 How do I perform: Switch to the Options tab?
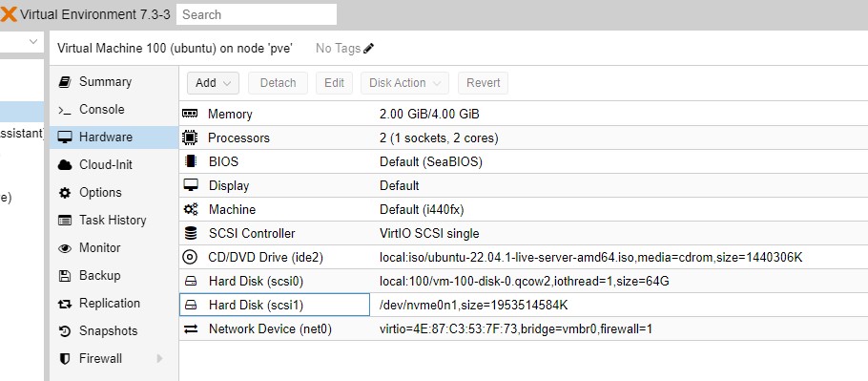coord(114,193)
